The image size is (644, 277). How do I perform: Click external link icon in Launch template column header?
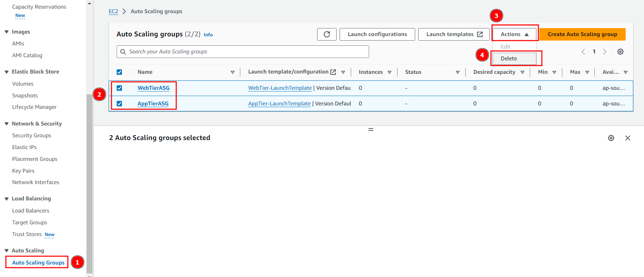pyautogui.click(x=333, y=72)
